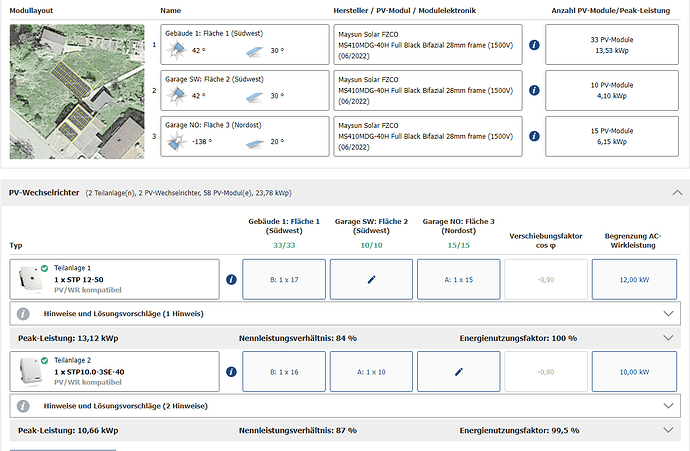
Task: Click tilt angle icon for Fläche 3
Action: [255, 143]
